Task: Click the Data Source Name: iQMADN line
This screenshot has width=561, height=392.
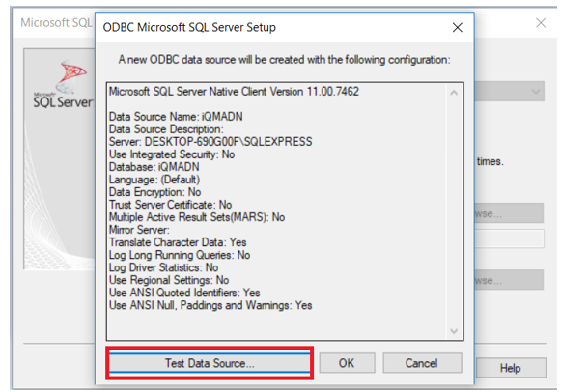Action: tap(176, 117)
